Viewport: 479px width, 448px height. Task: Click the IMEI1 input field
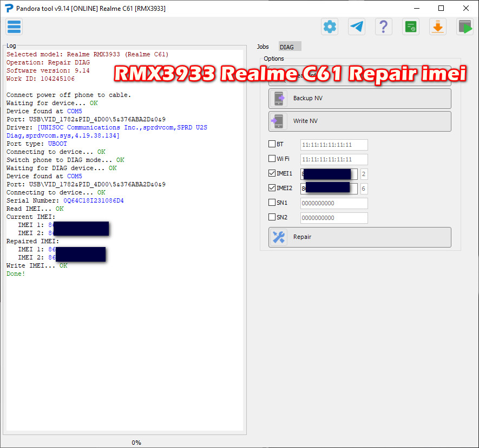(329, 174)
